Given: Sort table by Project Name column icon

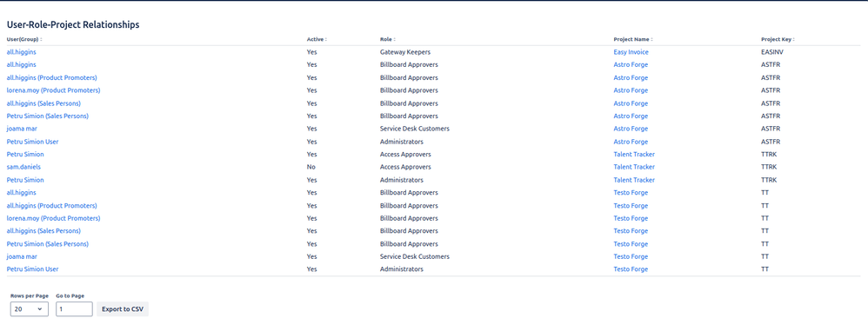Looking at the screenshot, I should pos(651,40).
